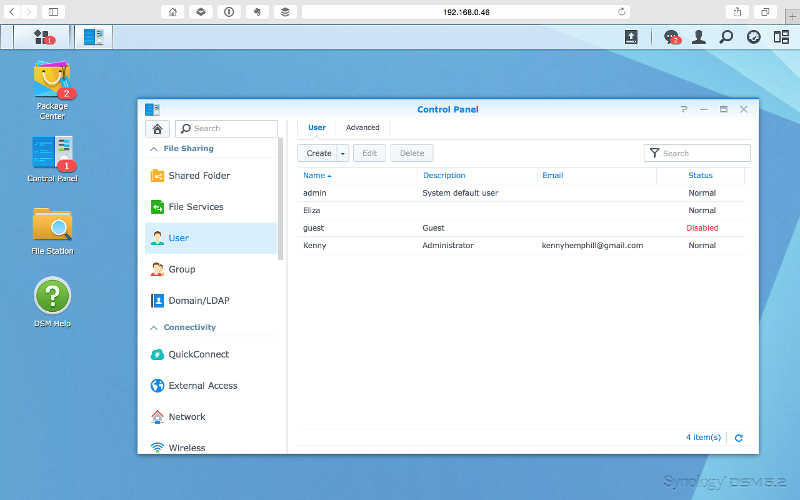Open Control Panel help question mark
This screenshot has height=500, width=800.
click(684, 109)
